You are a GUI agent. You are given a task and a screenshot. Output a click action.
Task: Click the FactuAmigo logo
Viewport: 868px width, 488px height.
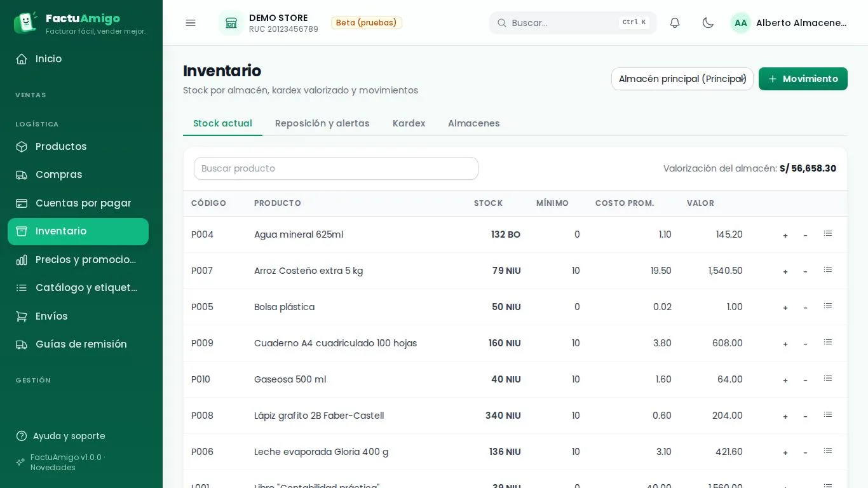pos(79,23)
